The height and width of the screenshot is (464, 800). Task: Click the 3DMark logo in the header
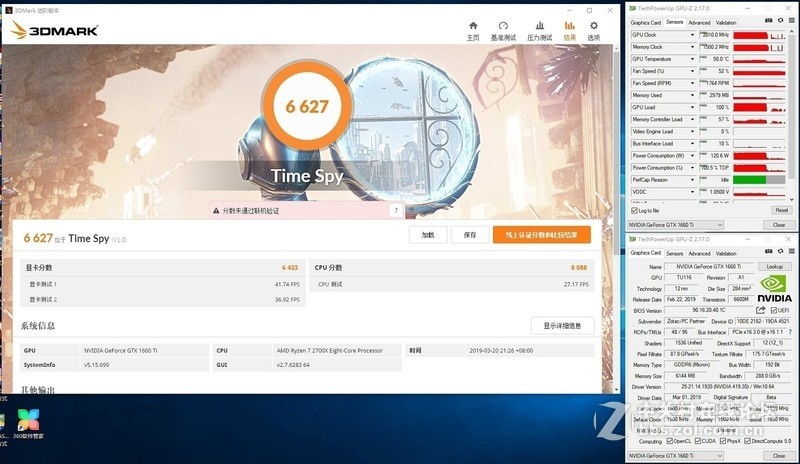click(x=54, y=31)
